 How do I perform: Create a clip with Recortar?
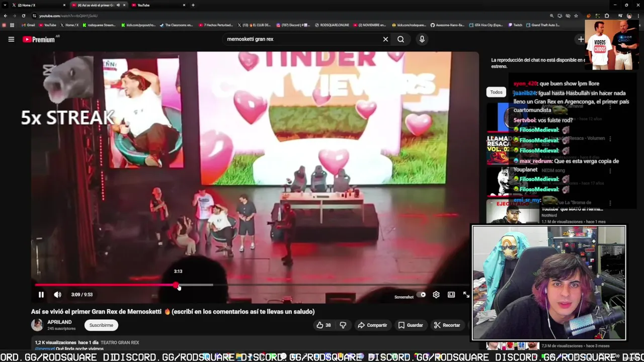[447, 325]
